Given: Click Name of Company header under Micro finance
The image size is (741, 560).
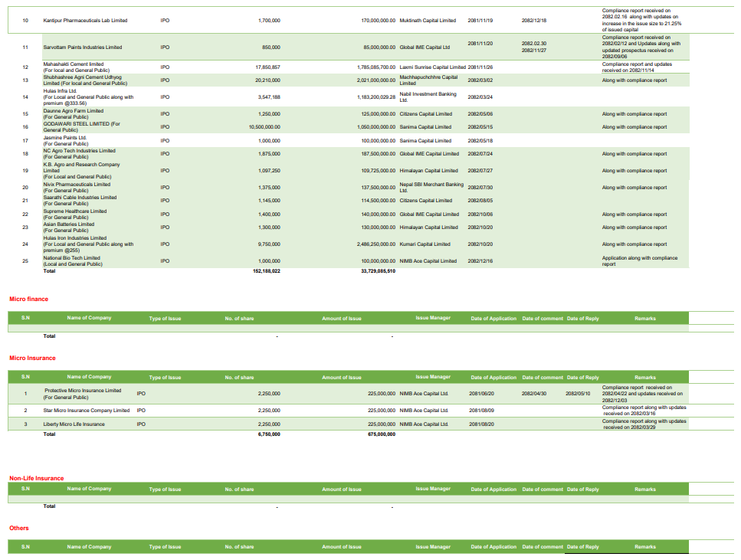Looking at the screenshot, I should click(x=89, y=318).
